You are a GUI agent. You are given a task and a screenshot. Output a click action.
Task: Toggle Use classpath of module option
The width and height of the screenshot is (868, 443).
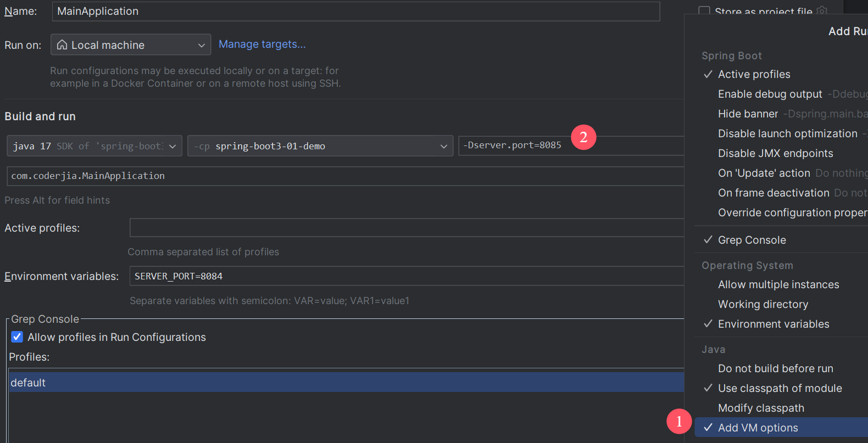click(x=781, y=388)
